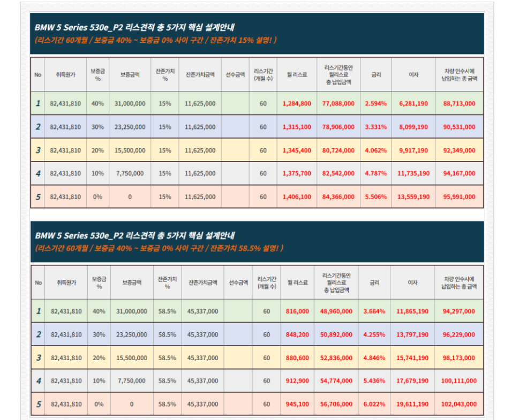Viewport: 512px width, 420px height.
Task: Select monthly lease fee 1,315,100
Action: click(297, 127)
